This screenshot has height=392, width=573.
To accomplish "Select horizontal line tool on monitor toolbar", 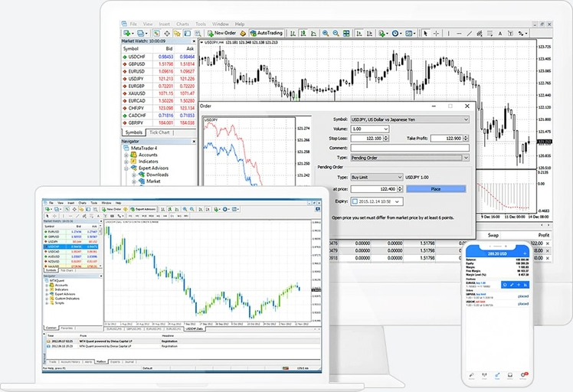I will (x=459, y=33).
